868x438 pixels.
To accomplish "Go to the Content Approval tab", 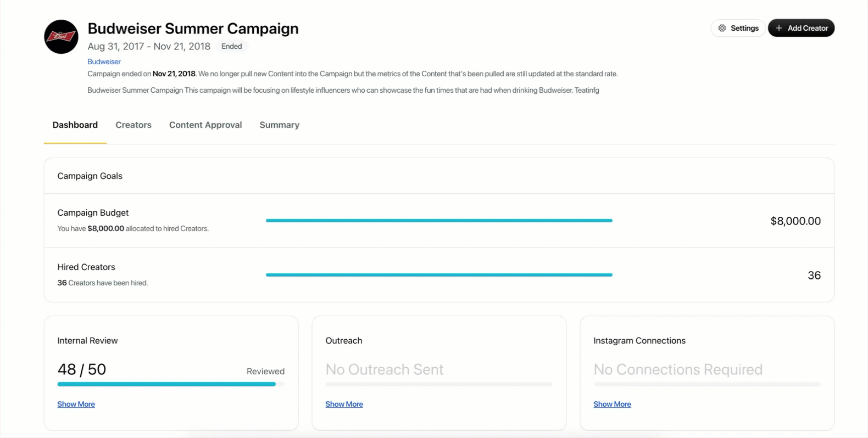I will [x=205, y=125].
